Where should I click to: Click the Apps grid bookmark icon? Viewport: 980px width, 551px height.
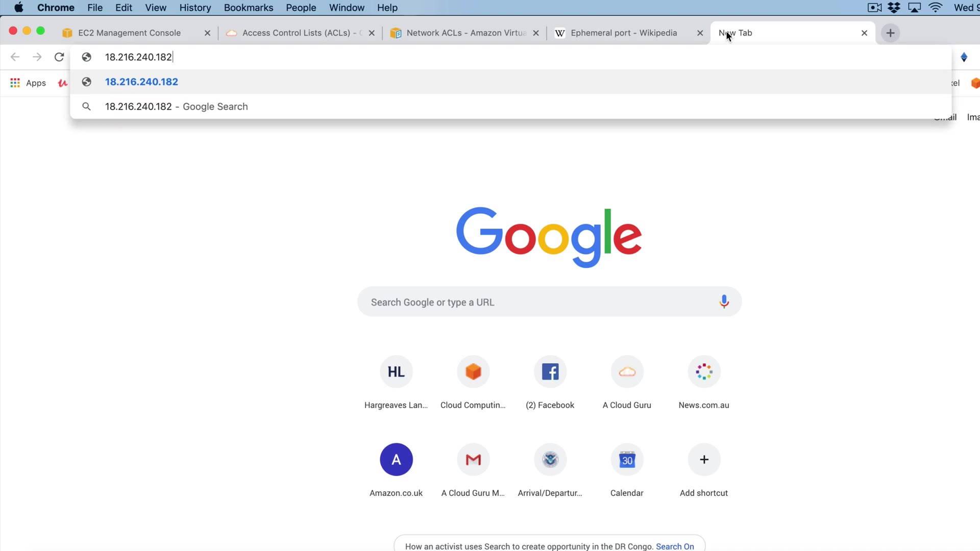[x=15, y=83]
